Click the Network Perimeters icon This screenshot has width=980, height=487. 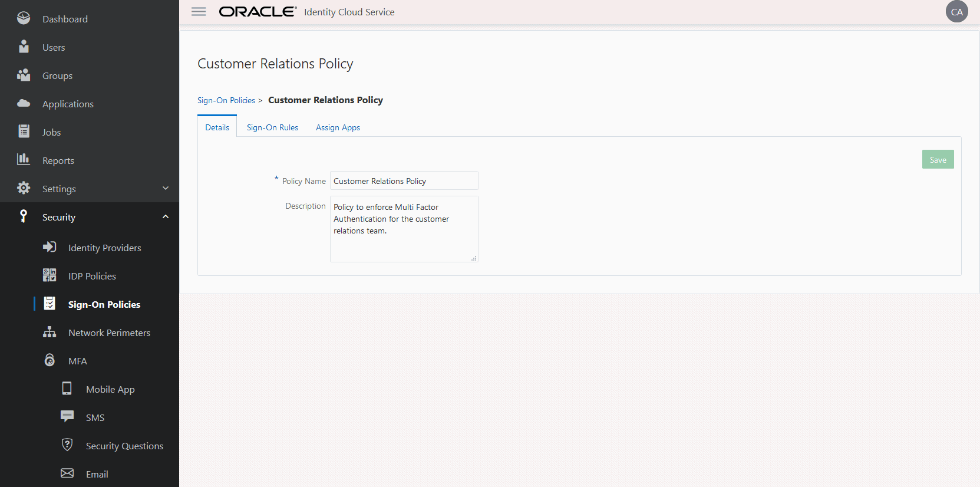click(x=50, y=333)
